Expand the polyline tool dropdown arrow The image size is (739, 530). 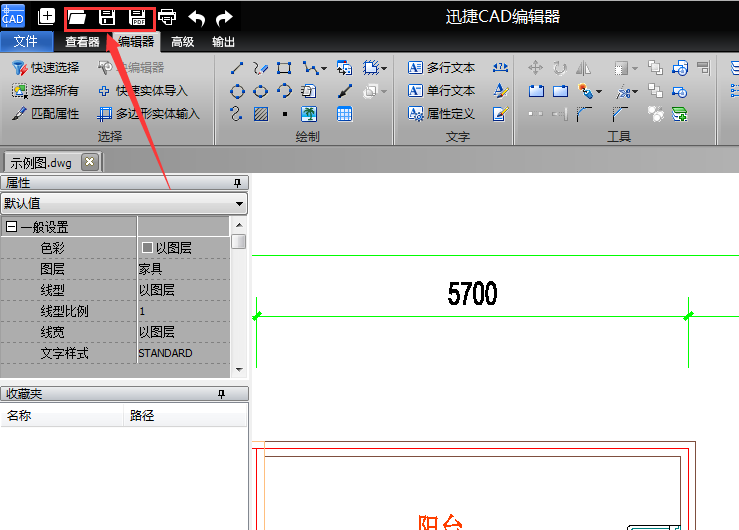pos(324,68)
